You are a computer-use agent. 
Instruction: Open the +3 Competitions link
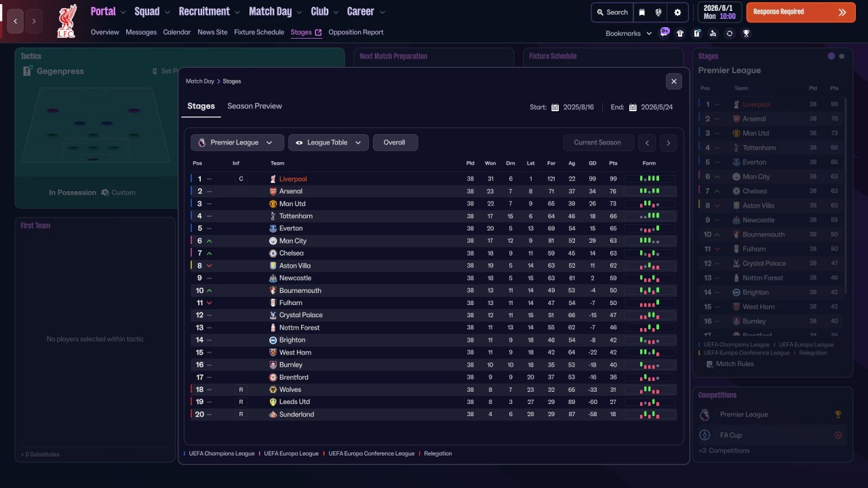[x=724, y=451]
